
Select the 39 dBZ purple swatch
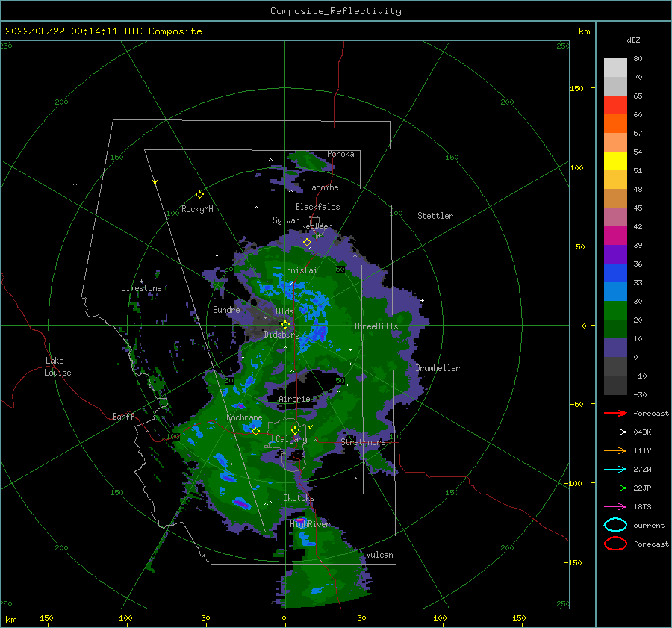coord(615,254)
